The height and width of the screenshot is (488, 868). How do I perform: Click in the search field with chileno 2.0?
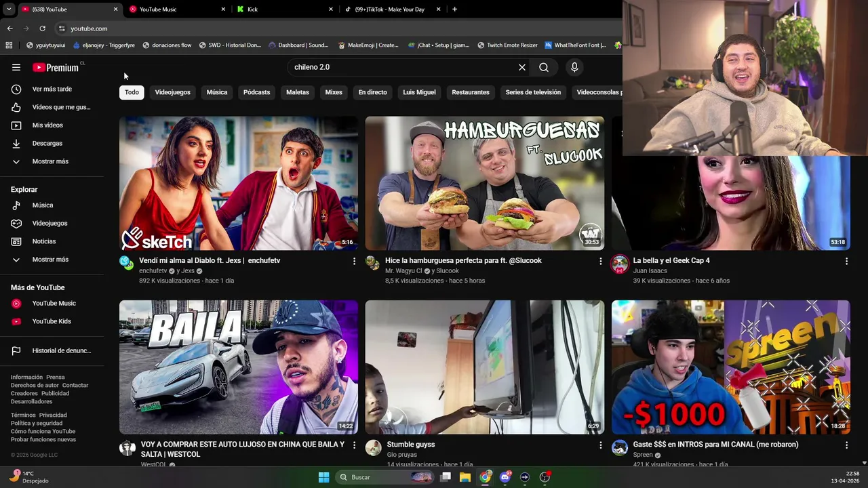[403, 67]
